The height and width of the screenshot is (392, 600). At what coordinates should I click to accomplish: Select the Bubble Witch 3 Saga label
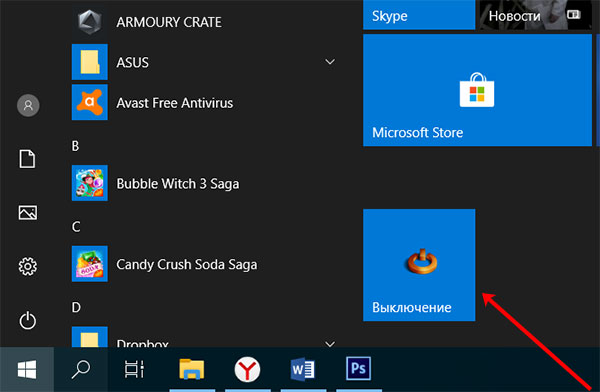click(x=178, y=184)
